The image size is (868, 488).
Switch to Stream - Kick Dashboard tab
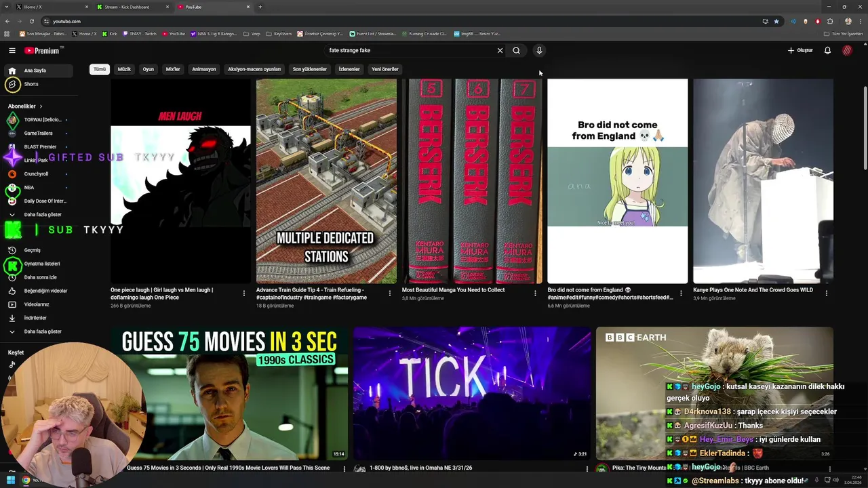coord(132,7)
